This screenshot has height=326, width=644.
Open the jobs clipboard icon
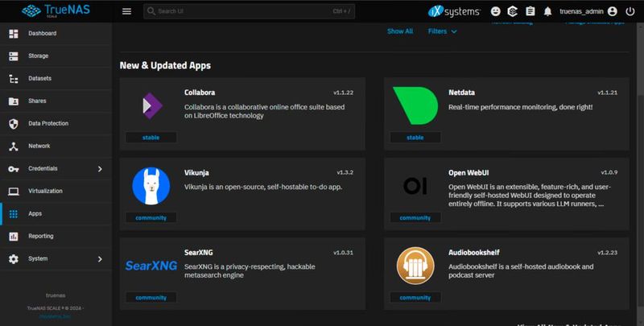click(530, 11)
